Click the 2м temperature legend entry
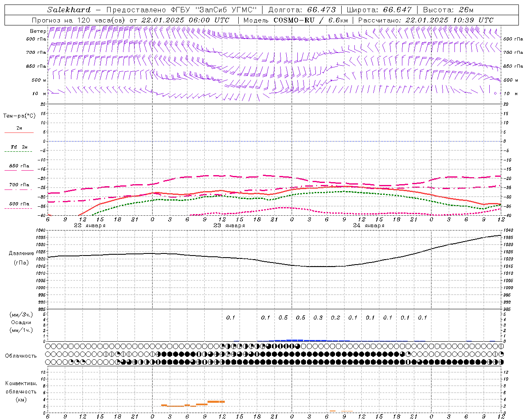This screenshot has height=420, width=525. coord(19,128)
